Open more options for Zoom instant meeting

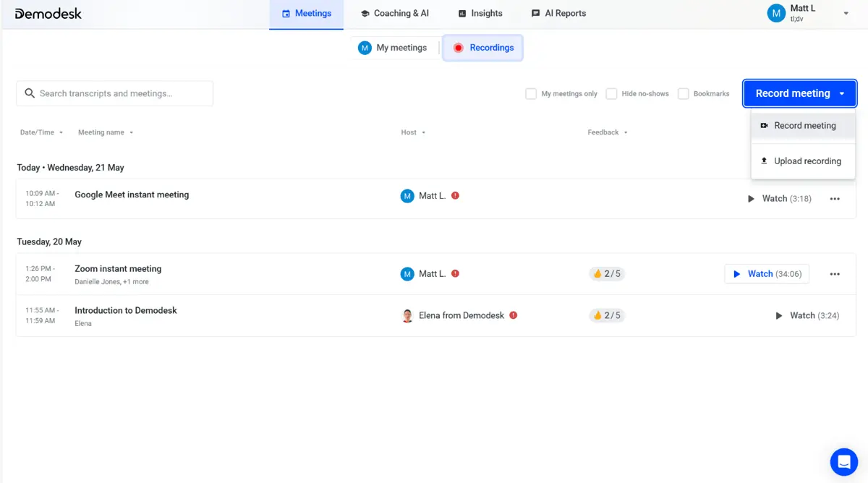coord(835,274)
